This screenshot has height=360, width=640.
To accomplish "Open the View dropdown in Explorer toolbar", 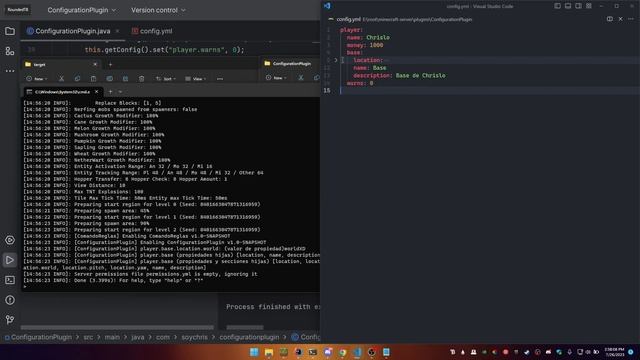I will pos(196,78).
